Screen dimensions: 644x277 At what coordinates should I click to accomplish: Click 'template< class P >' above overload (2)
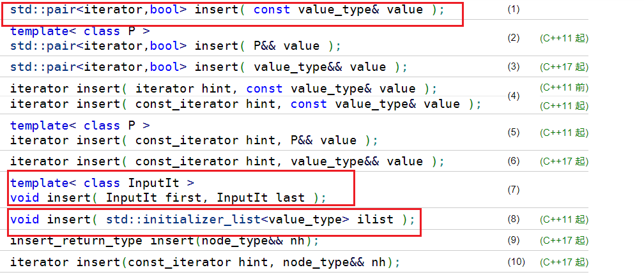80,31
